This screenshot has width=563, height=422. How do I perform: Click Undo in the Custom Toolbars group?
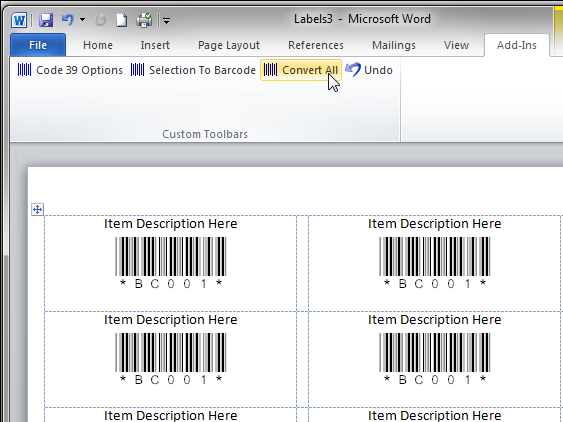369,70
